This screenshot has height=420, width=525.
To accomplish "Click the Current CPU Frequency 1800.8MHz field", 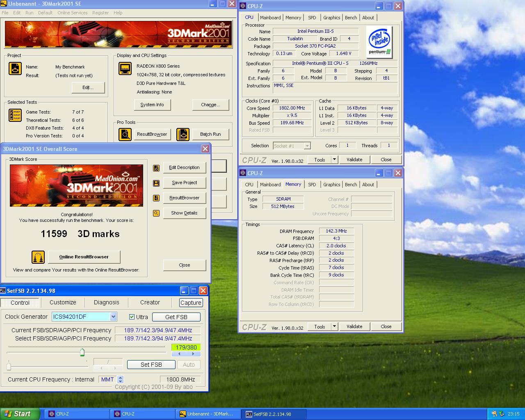I will point(180,380).
